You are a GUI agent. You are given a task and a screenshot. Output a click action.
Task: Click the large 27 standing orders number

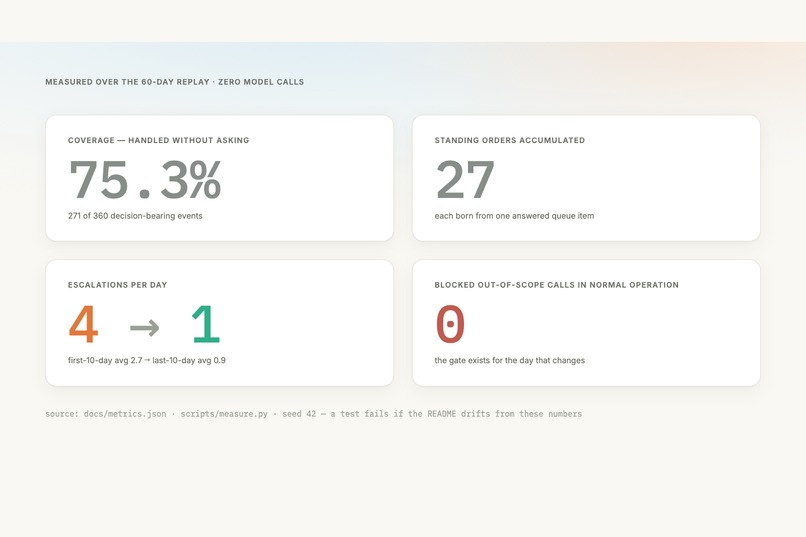click(x=465, y=179)
